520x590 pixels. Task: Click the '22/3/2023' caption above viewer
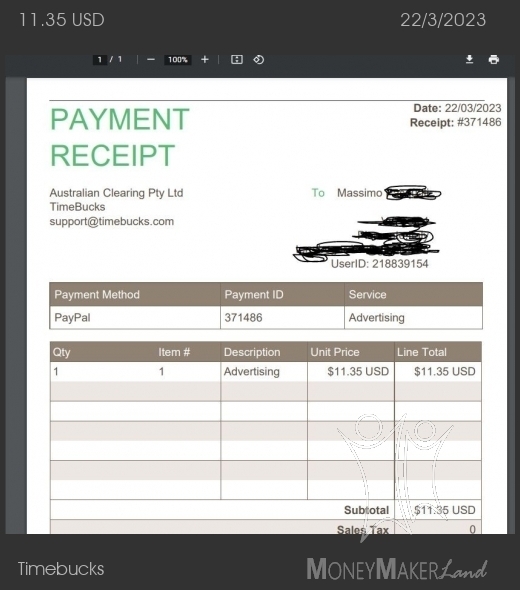[443, 20]
